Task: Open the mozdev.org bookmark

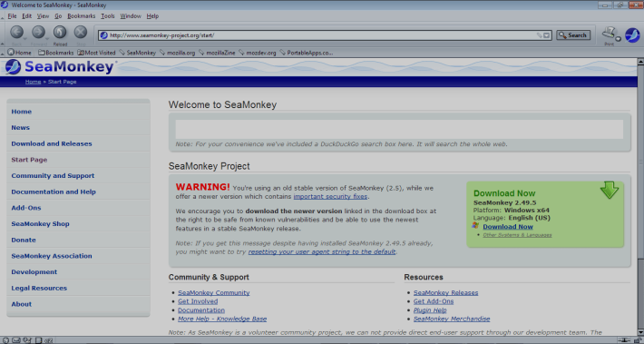Action: click(258, 53)
